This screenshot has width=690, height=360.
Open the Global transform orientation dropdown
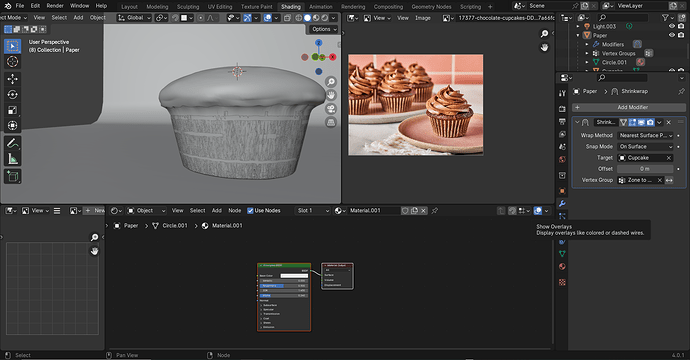point(134,18)
